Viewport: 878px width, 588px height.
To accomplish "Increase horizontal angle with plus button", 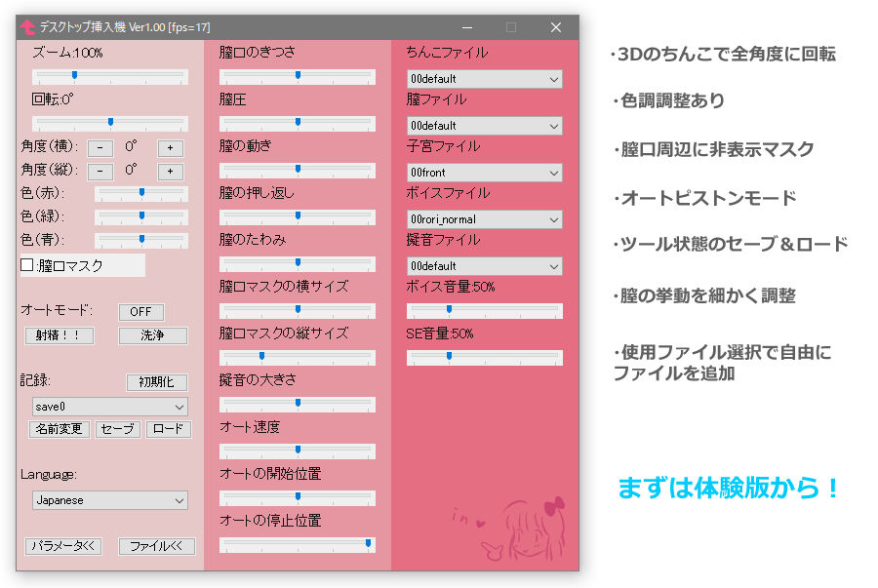I will [171, 147].
